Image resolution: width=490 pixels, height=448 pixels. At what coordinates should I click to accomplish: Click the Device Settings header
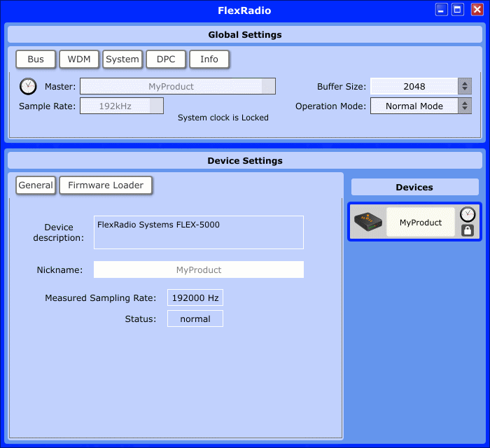click(245, 160)
